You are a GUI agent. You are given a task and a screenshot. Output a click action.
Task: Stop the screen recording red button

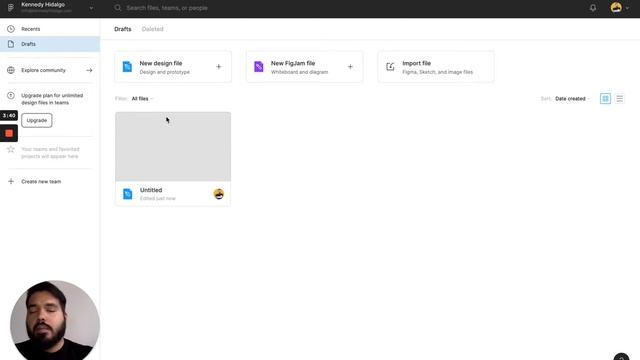click(x=9, y=133)
